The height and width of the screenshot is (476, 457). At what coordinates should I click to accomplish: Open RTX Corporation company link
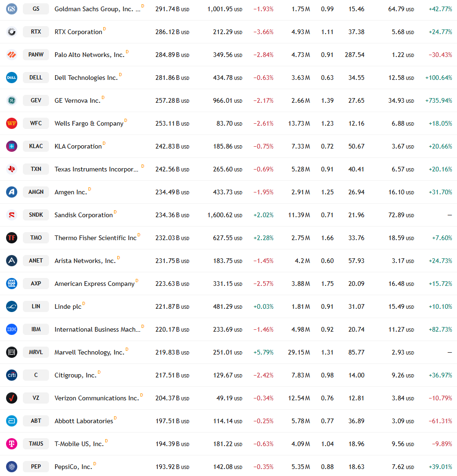78,32
